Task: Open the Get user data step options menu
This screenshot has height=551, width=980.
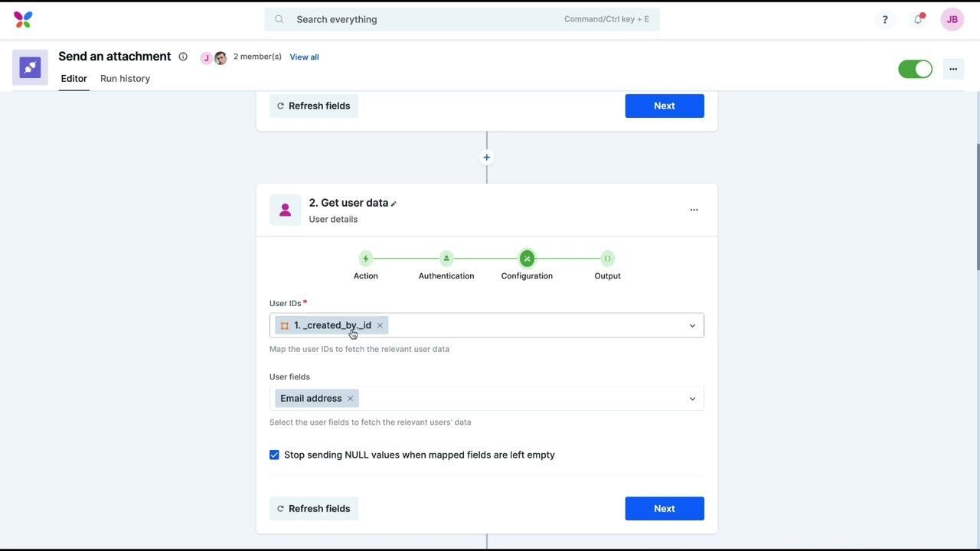Action: pos(694,210)
